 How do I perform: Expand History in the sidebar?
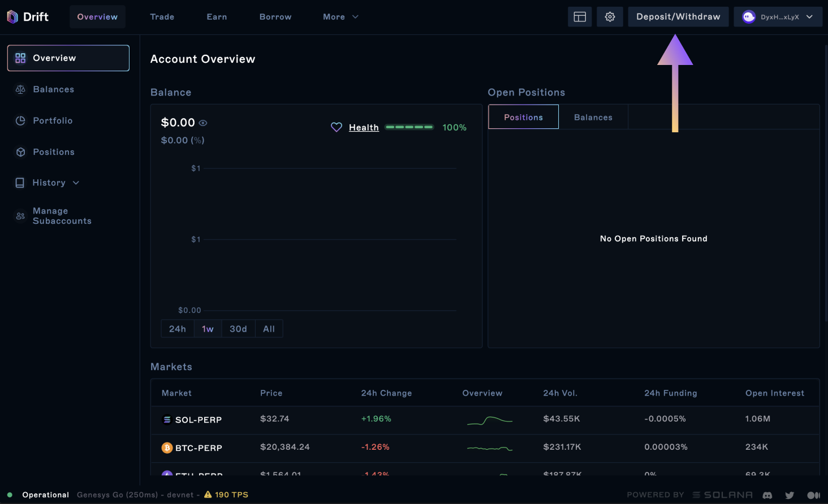pyautogui.click(x=49, y=183)
